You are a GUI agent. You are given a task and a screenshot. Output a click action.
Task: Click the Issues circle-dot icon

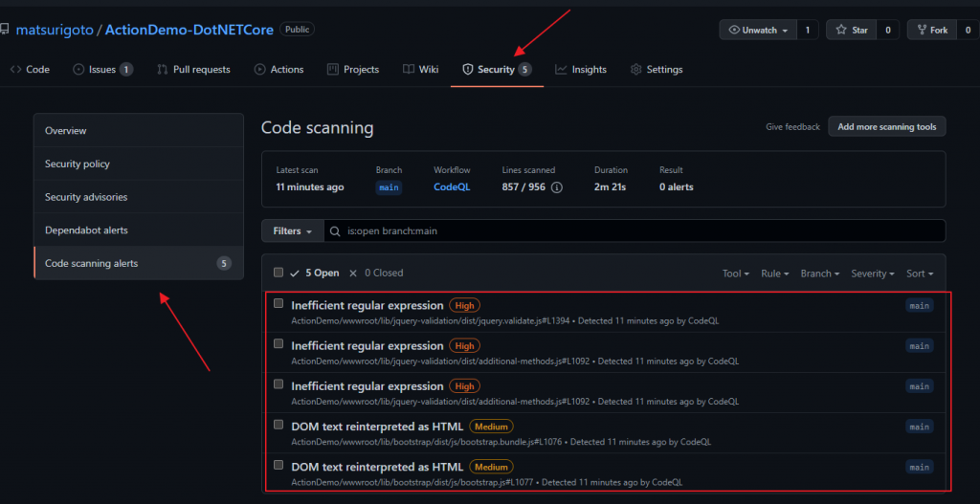click(x=78, y=69)
